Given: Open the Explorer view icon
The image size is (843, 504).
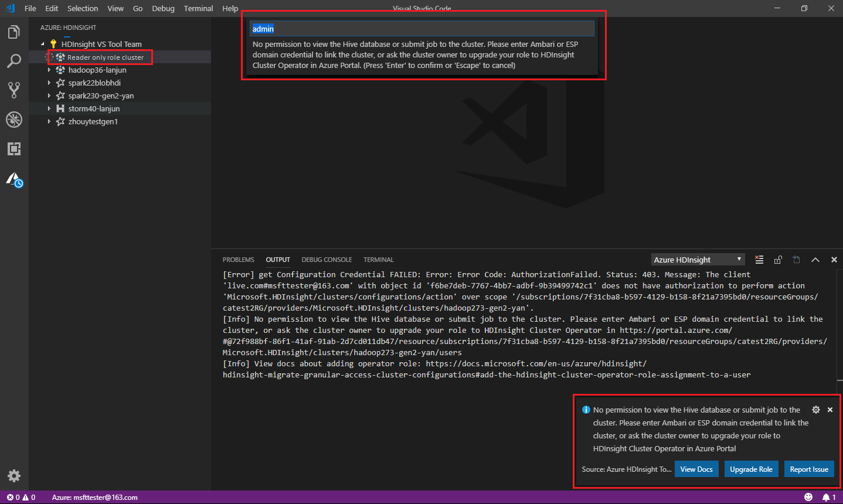Looking at the screenshot, I should pyautogui.click(x=14, y=32).
